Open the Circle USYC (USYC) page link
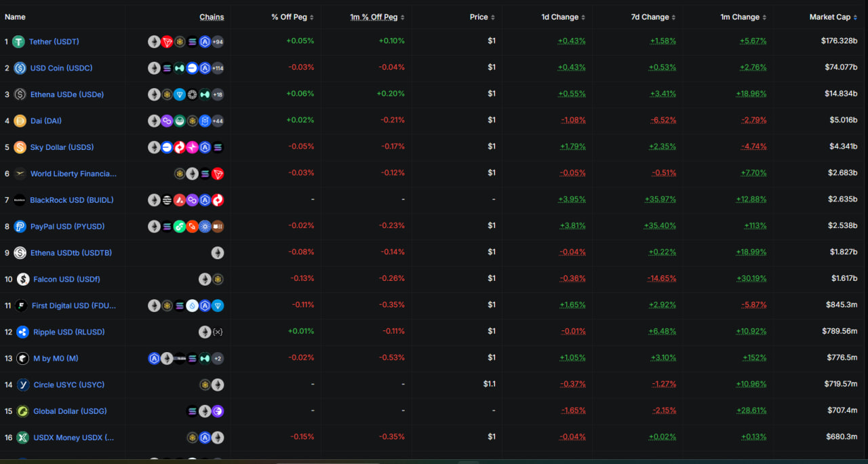Screen dimensions: 868x464 (x=70, y=385)
